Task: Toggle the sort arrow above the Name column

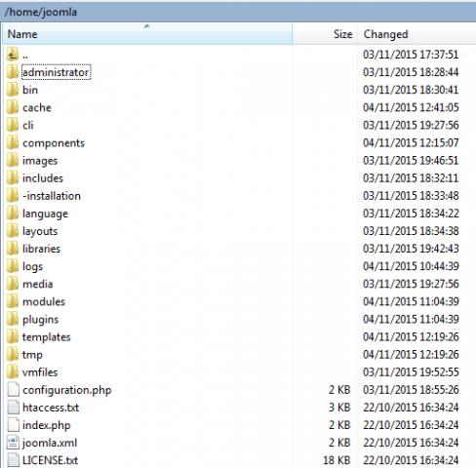Action: [x=146, y=26]
